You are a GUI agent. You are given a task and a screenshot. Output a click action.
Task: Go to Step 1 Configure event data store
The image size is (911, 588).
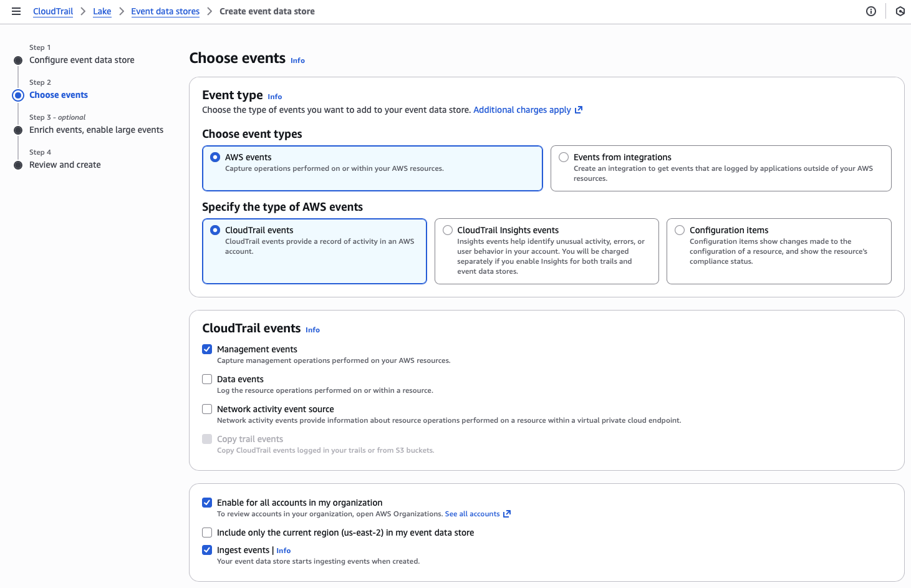pyautogui.click(x=82, y=60)
